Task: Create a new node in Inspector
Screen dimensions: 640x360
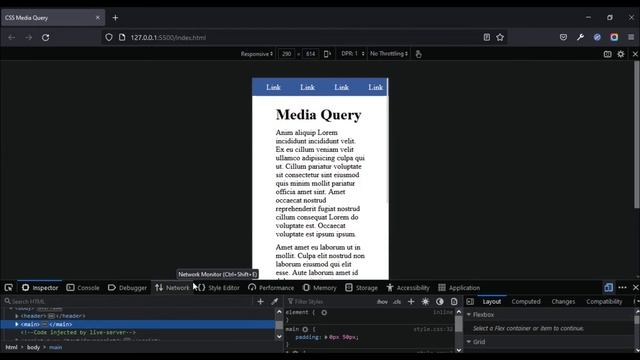Action: [x=260, y=301]
